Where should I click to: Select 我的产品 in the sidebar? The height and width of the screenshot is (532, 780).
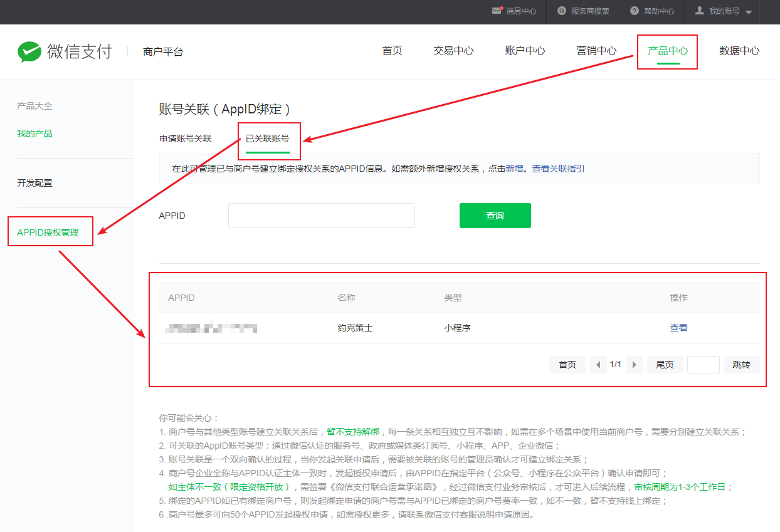click(x=34, y=133)
